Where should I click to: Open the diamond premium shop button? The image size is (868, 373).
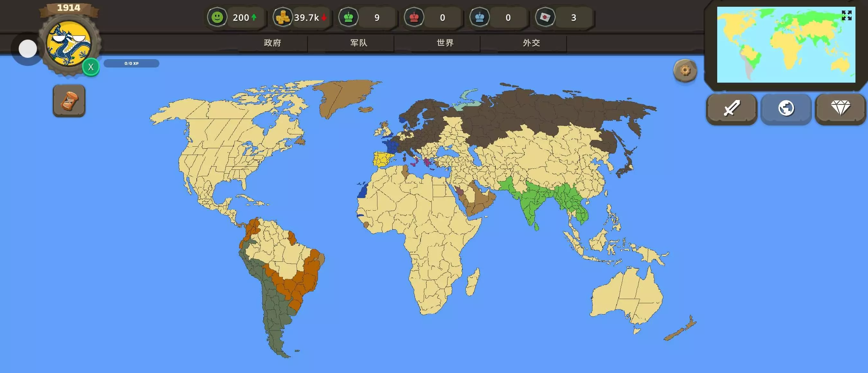point(840,109)
